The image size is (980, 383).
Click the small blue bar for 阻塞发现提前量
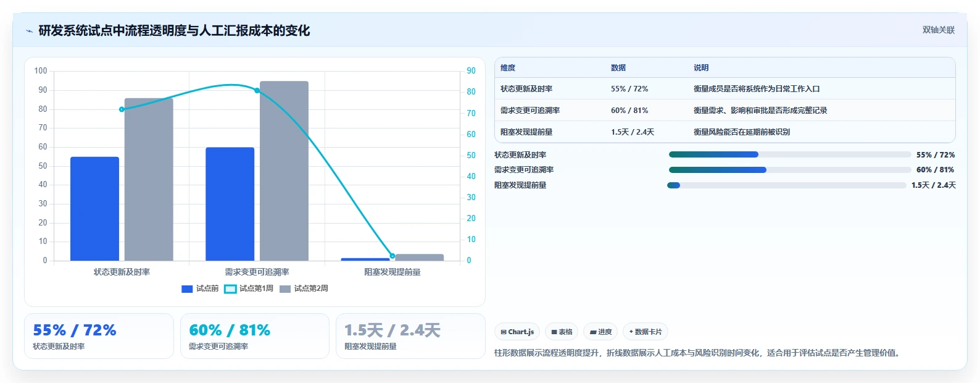(x=365, y=259)
